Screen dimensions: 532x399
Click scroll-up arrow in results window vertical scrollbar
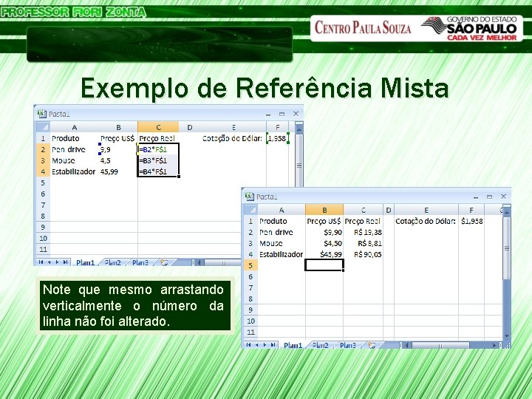point(507,212)
